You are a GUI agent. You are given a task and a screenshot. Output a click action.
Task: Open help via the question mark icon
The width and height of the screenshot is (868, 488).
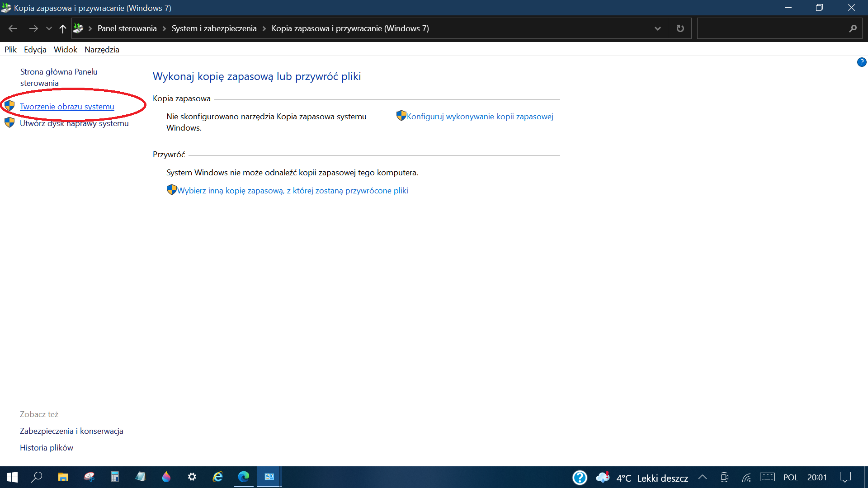tap(862, 62)
